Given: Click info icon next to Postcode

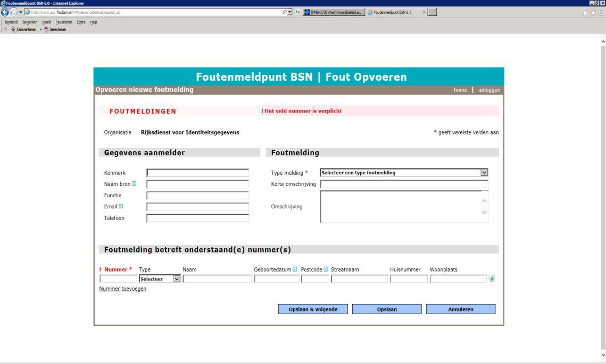Looking at the screenshot, I should click(326, 269).
